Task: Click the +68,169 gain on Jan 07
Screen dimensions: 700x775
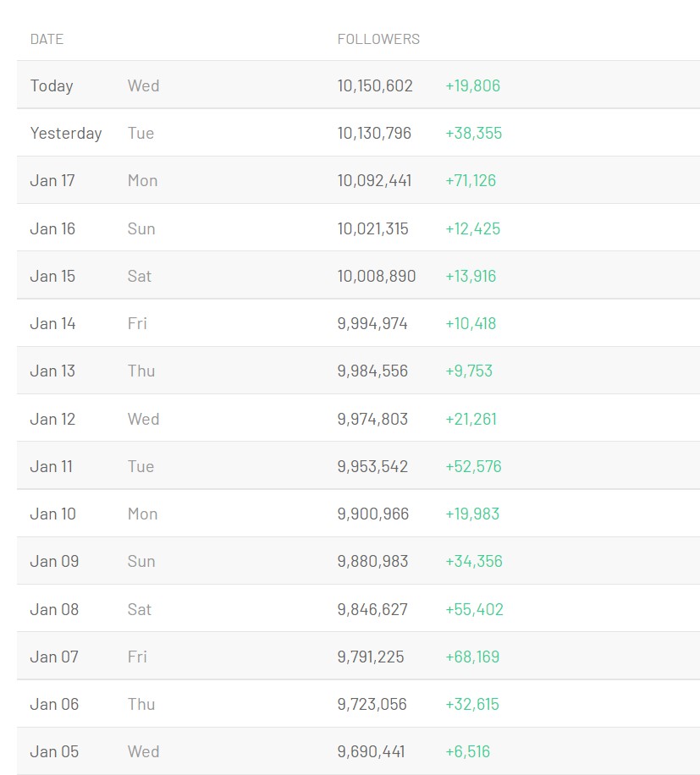Action: (472, 657)
